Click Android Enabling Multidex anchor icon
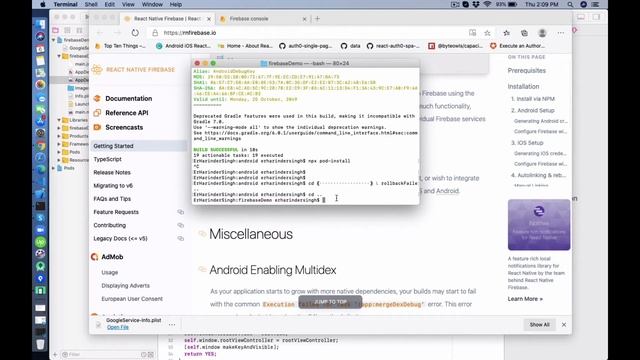Screen dimensions: 640x360 coord(202,269)
